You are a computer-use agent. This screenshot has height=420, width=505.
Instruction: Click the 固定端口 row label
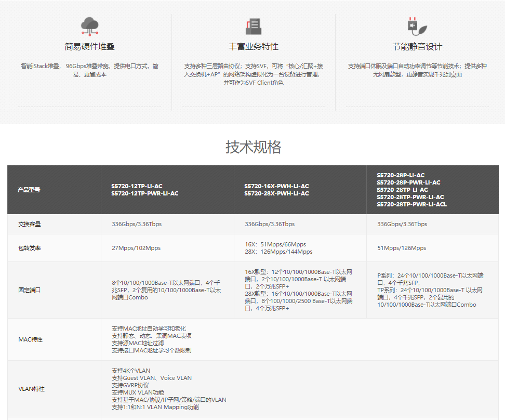tap(29, 290)
